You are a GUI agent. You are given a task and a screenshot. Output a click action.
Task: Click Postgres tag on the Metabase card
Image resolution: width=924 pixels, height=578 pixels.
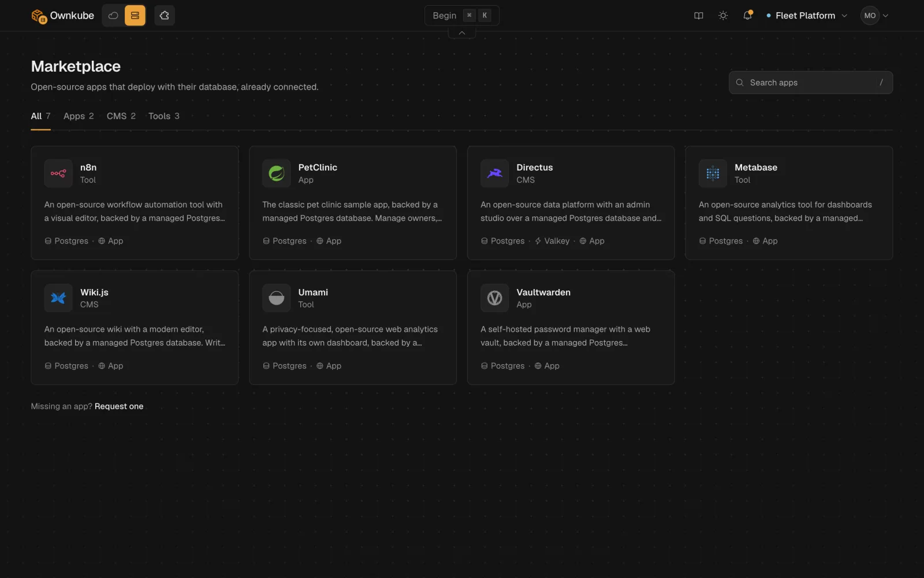tap(721, 241)
